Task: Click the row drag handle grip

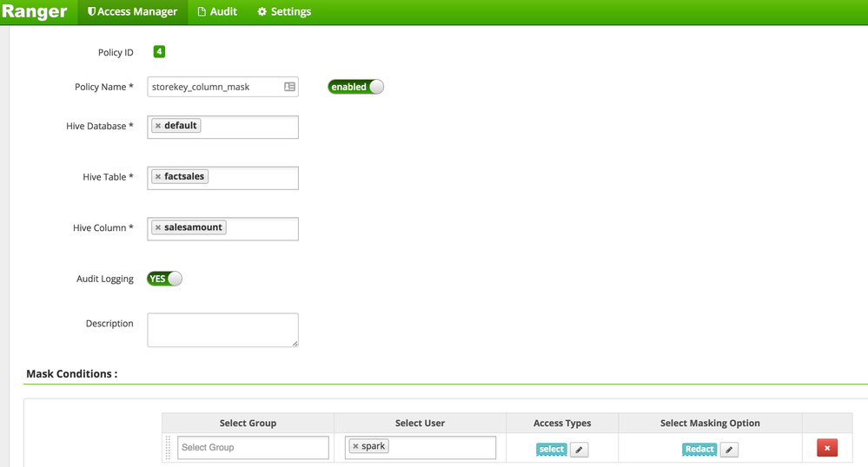Action: [x=169, y=448]
